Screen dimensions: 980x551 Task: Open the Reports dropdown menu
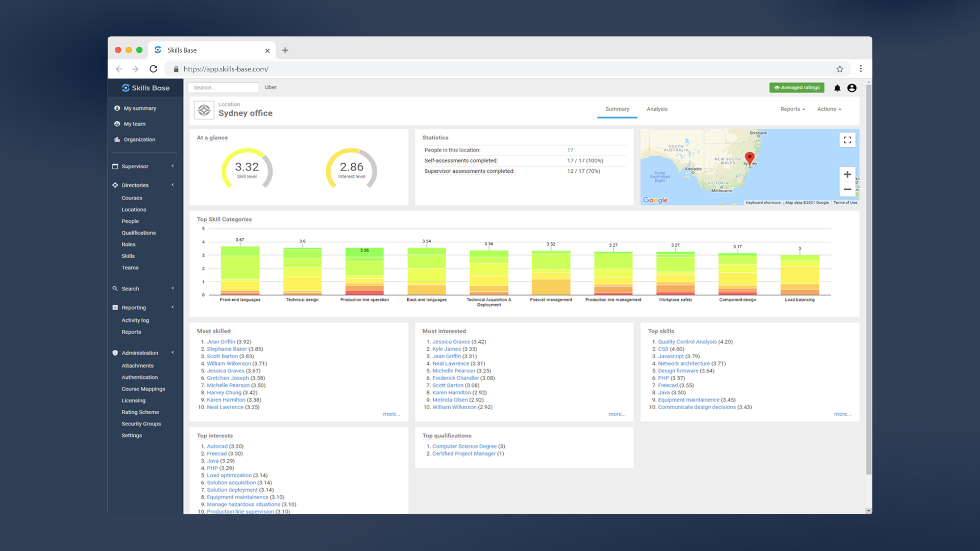click(x=792, y=109)
